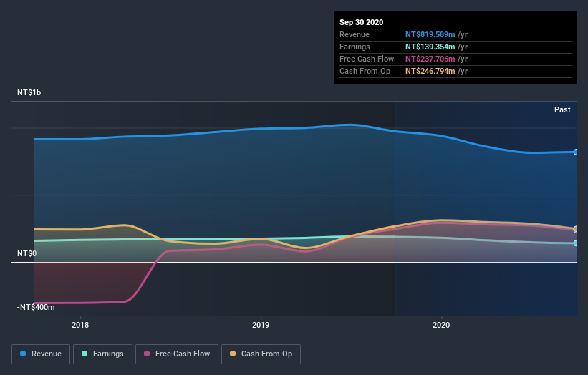The height and width of the screenshot is (375, 588).
Task: Click the Past label in the chart
Action: 562,109
